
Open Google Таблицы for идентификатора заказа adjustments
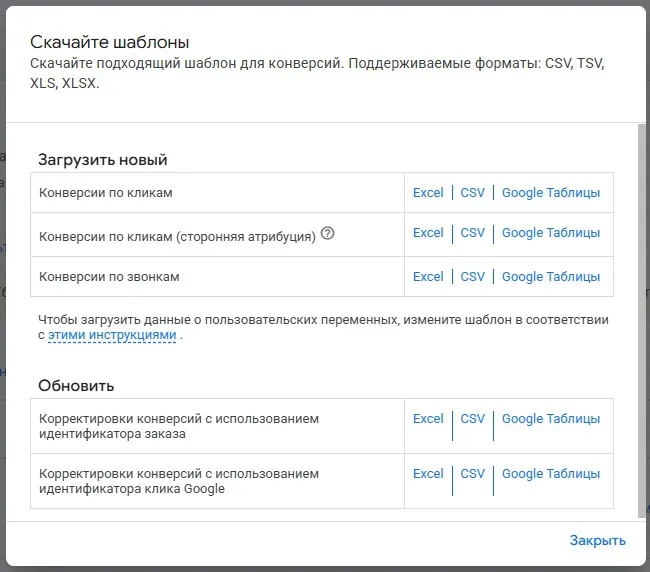(551, 419)
